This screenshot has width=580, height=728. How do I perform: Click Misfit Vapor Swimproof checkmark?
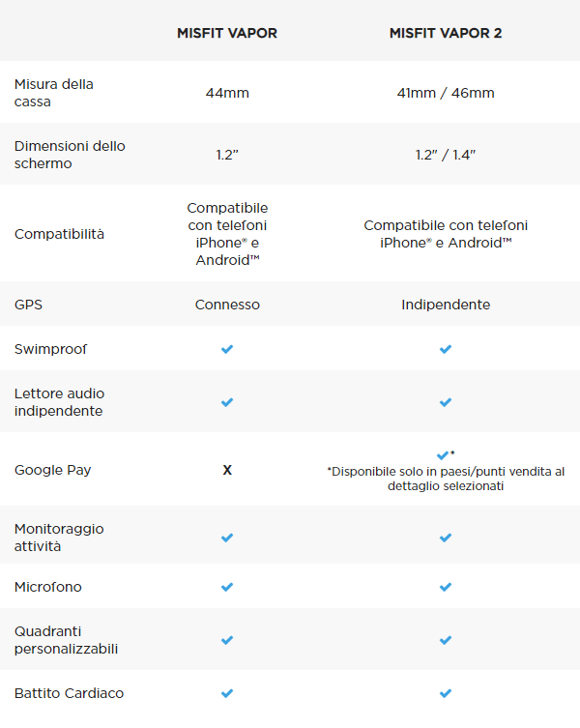coord(227,349)
